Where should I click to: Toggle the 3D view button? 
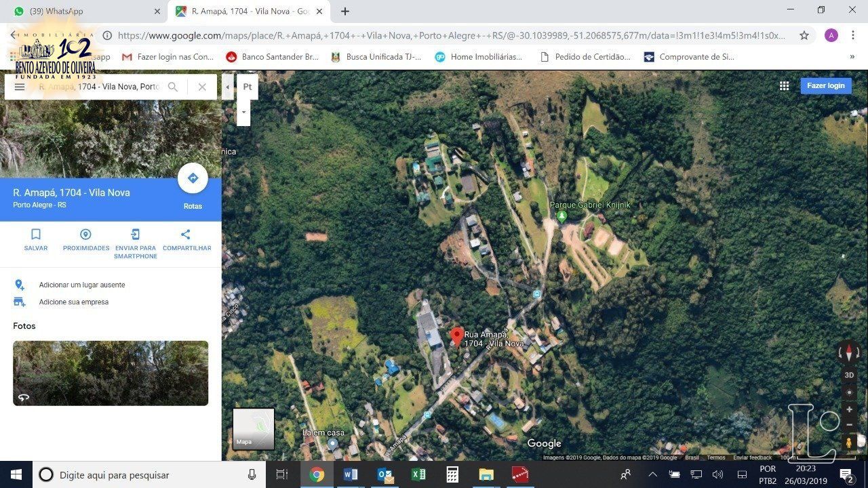point(849,375)
